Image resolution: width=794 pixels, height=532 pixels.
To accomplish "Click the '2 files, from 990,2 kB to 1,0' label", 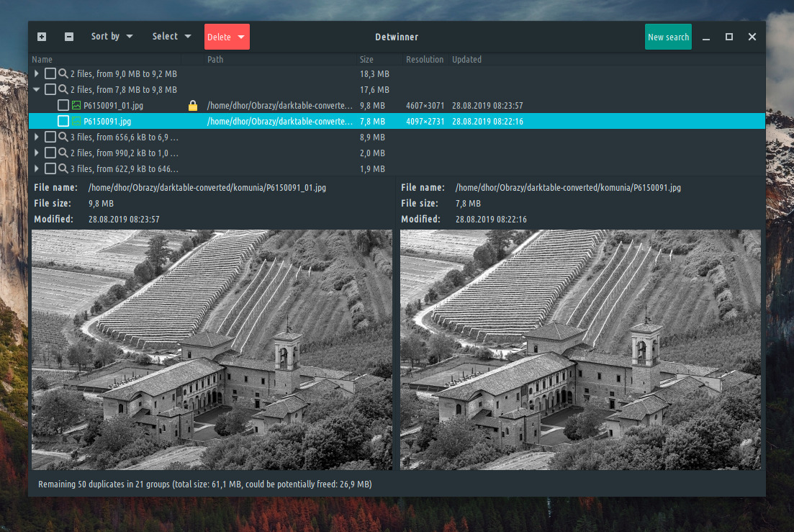I will tap(125, 153).
